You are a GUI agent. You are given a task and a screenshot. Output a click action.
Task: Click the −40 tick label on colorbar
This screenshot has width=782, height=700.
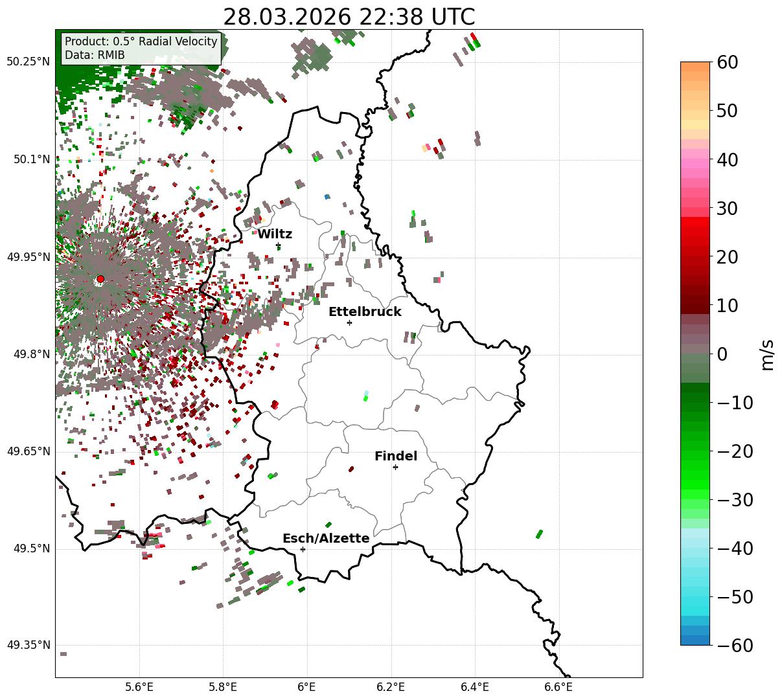click(x=735, y=548)
